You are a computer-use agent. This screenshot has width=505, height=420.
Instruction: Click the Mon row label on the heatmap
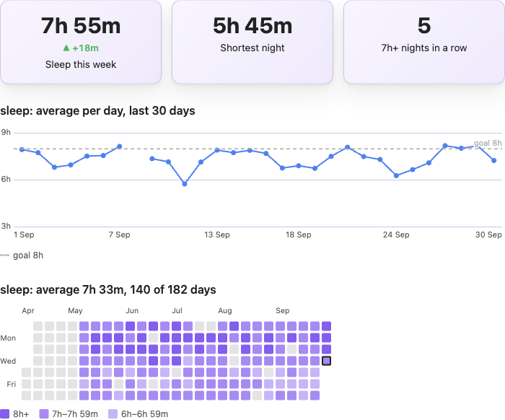coord(8,338)
